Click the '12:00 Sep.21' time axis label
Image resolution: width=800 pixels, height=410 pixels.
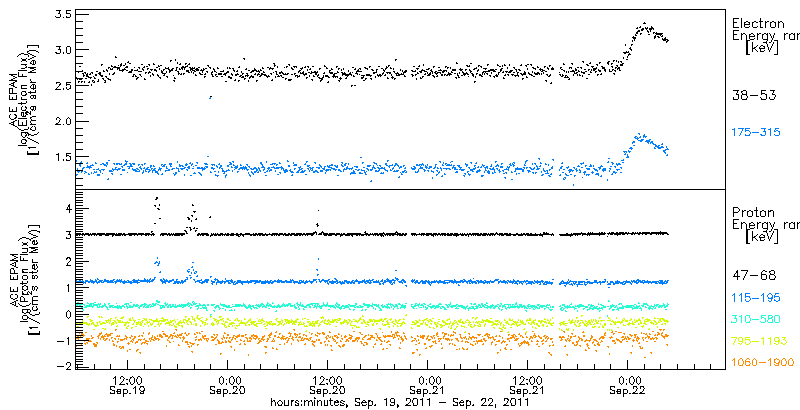pos(528,386)
